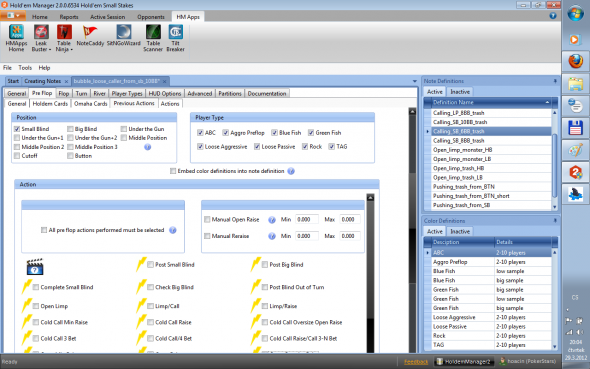Click the help icon beside All pre flop actions
The width and height of the screenshot is (590, 369).
[x=173, y=230]
